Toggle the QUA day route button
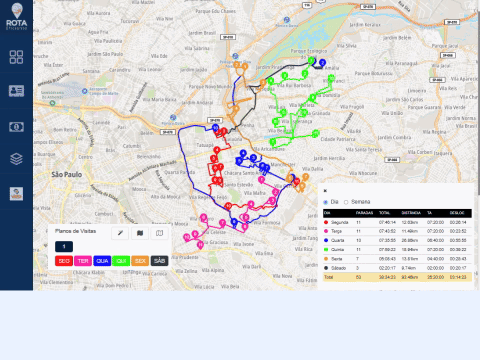Screen dimensions: 480x360 tap(102, 261)
